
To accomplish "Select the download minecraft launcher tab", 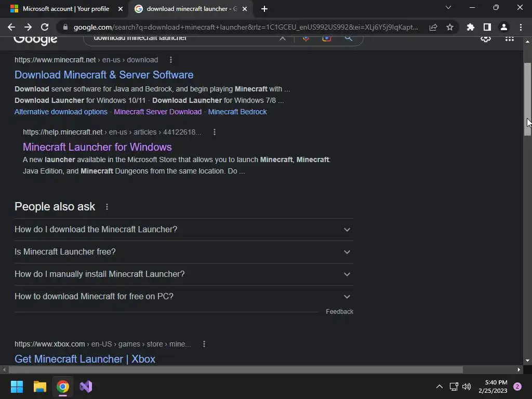I will (191, 9).
